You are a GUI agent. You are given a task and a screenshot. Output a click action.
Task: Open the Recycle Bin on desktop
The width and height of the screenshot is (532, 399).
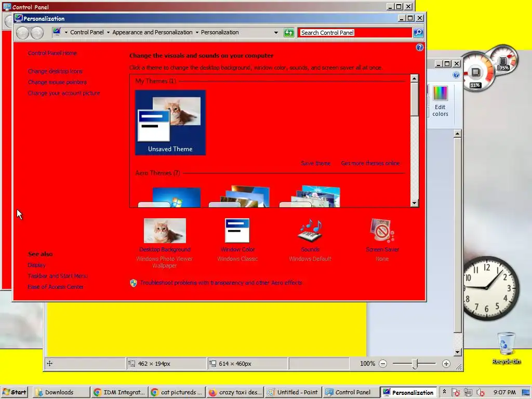tap(506, 348)
